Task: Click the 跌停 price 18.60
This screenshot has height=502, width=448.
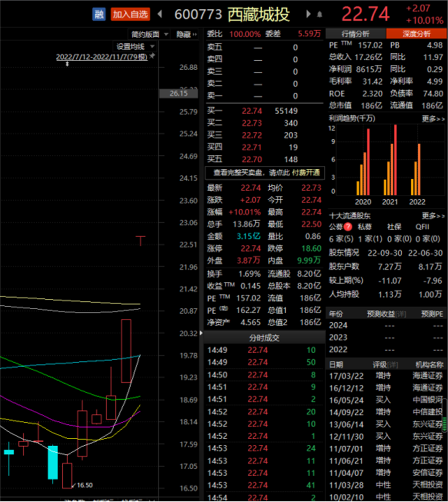Action: click(x=312, y=249)
